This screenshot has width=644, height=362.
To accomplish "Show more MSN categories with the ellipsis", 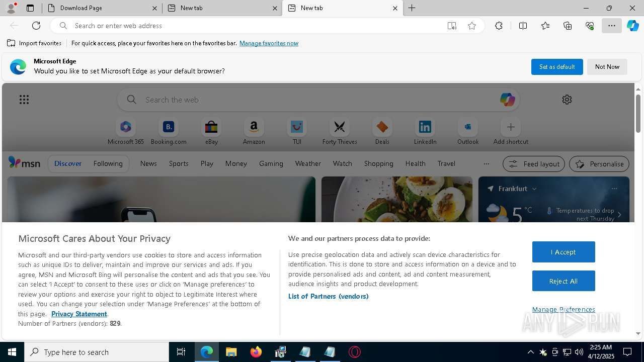I will (486, 163).
